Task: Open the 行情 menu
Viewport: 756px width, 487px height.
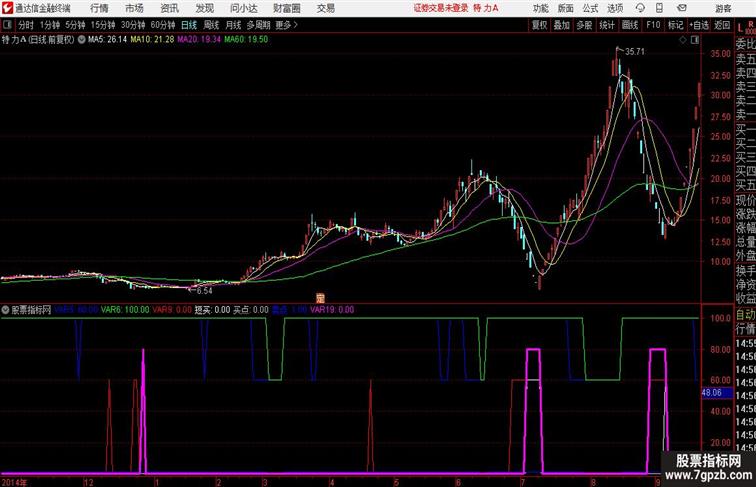Action: pyautogui.click(x=99, y=8)
